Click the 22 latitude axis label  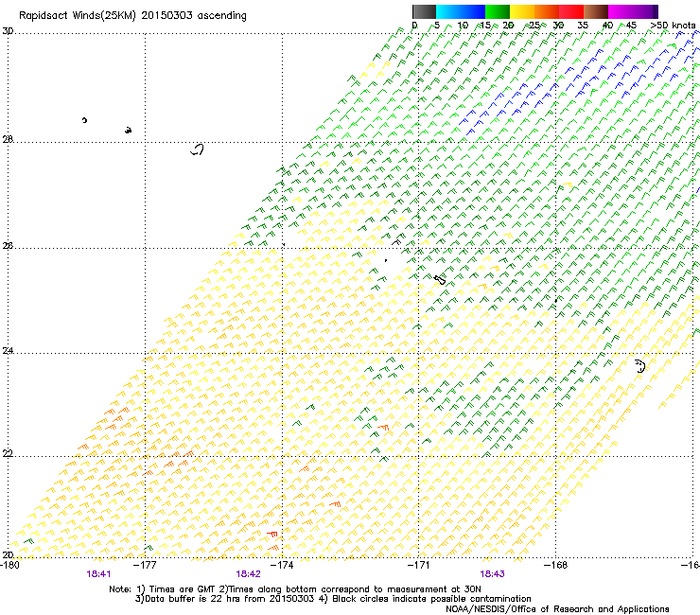click(8, 454)
